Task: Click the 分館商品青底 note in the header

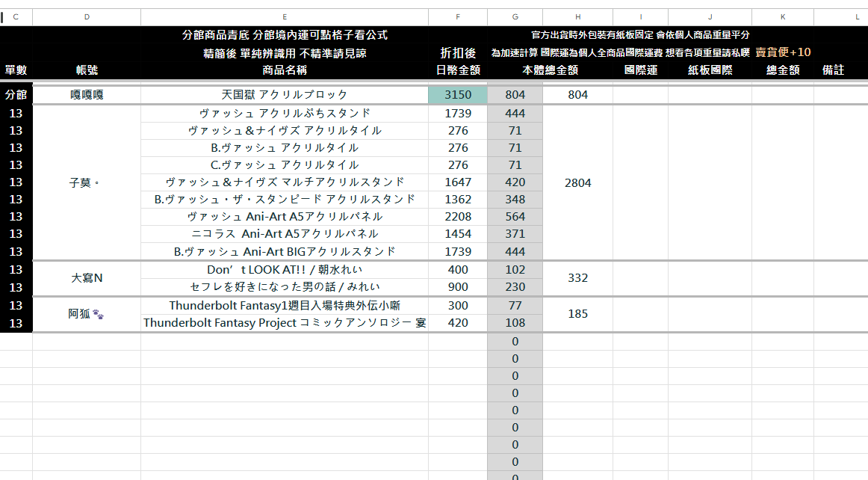Action: [285, 35]
